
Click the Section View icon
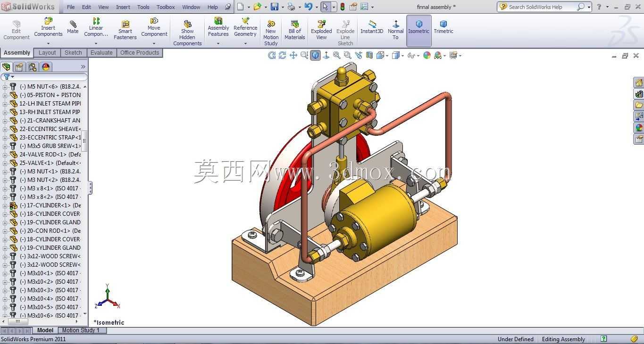click(369, 55)
